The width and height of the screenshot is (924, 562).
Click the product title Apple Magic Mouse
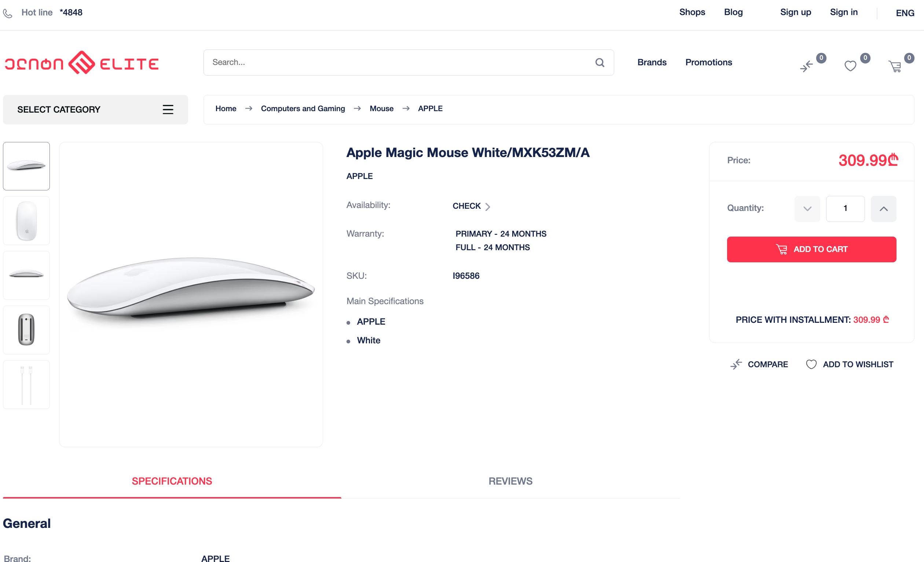point(467,153)
